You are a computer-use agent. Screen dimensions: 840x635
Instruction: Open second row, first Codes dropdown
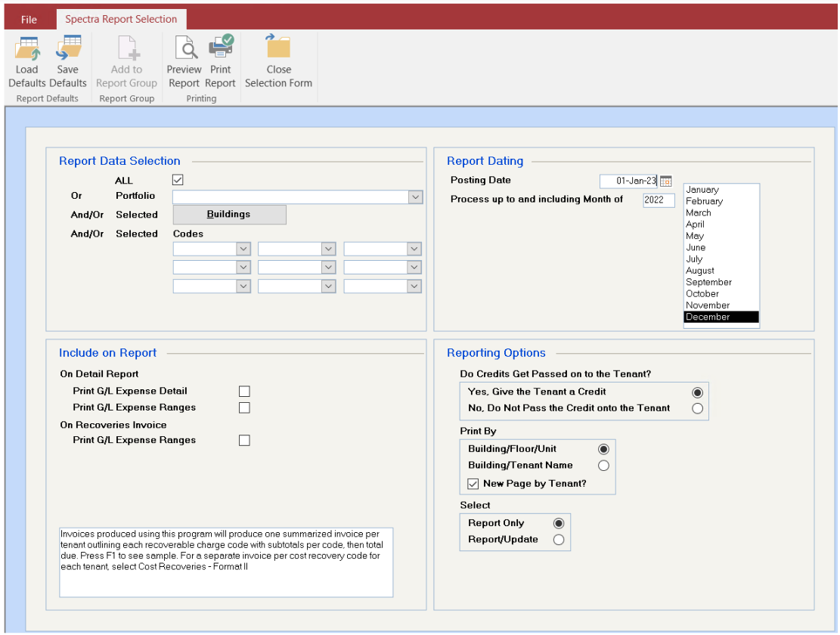pos(243,267)
